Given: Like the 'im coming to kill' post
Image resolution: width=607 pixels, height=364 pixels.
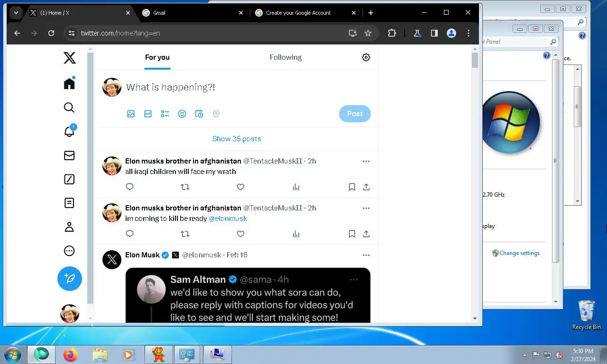Looking at the screenshot, I should (x=240, y=234).
